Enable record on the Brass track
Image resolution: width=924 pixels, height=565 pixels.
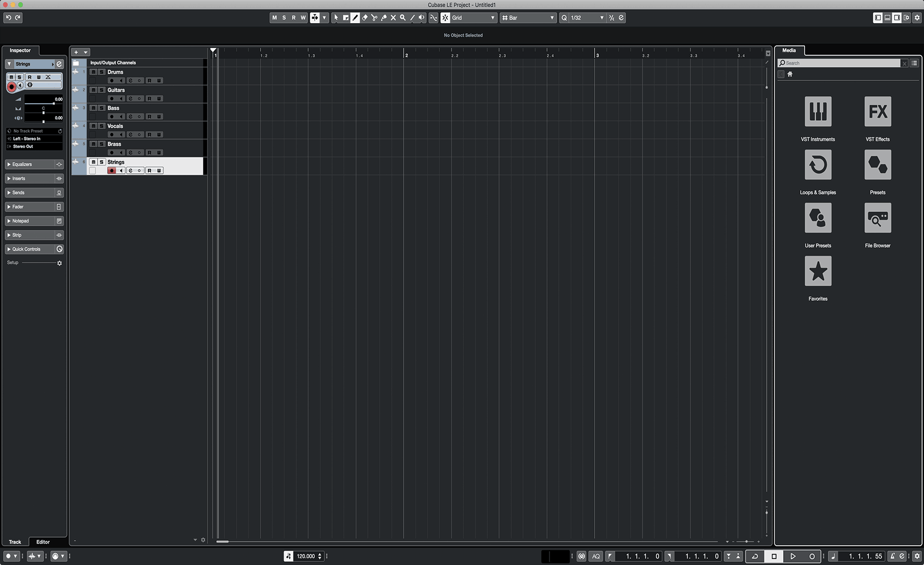coord(111,152)
